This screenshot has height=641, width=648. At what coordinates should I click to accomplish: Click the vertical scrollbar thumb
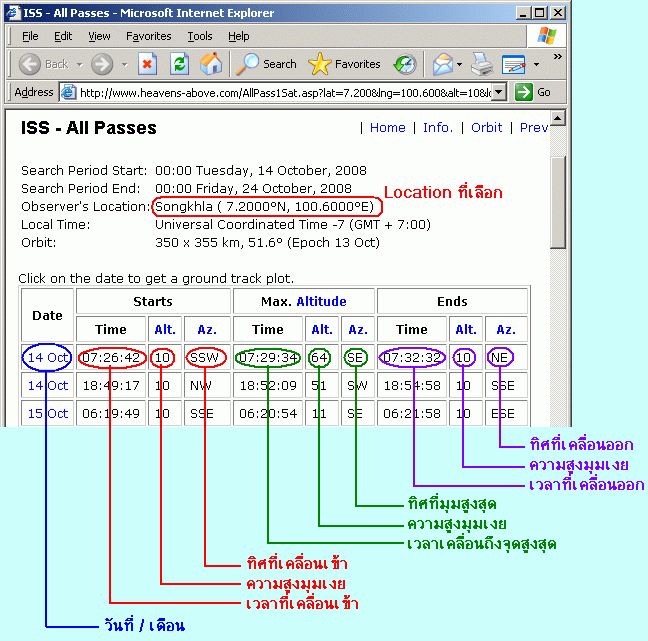click(x=558, y=203)
